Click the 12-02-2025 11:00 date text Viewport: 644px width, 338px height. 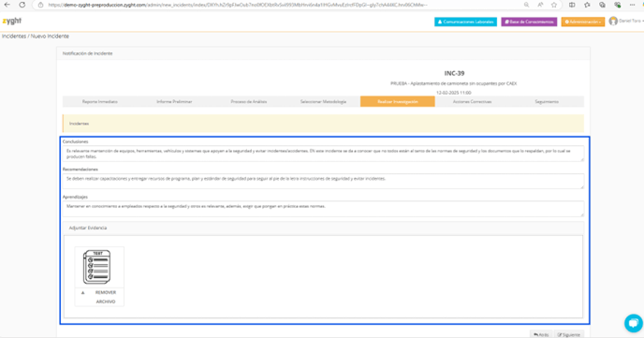[x=454, y=93]
